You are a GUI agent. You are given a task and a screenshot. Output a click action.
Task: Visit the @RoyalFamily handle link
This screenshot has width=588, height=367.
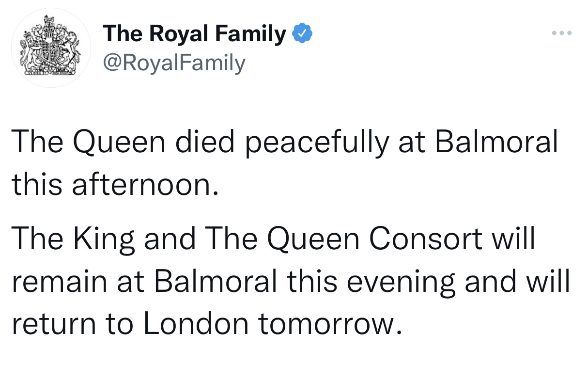174,63
